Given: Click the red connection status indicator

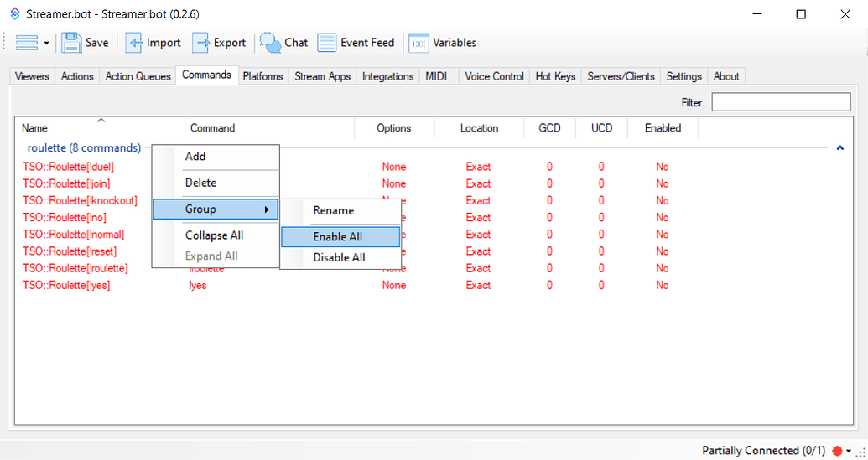Looking at the screenshot, I should 837,451.
